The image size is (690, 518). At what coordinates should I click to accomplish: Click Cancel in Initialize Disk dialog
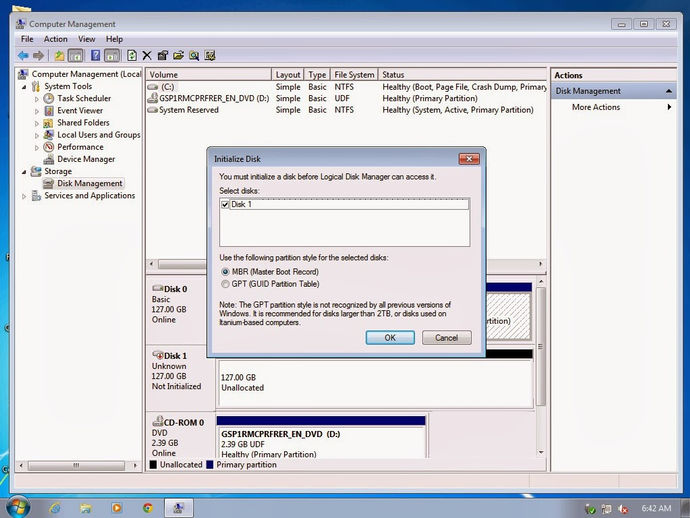[x=447, y=338]
